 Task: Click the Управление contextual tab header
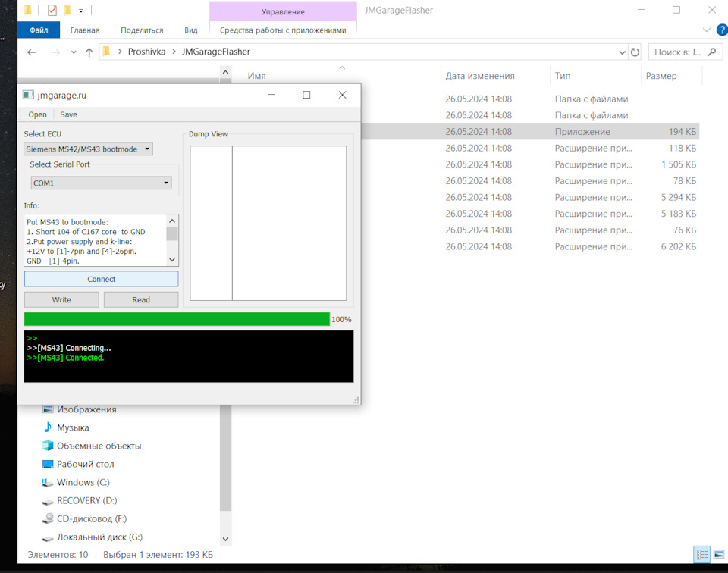coord(283,11)
